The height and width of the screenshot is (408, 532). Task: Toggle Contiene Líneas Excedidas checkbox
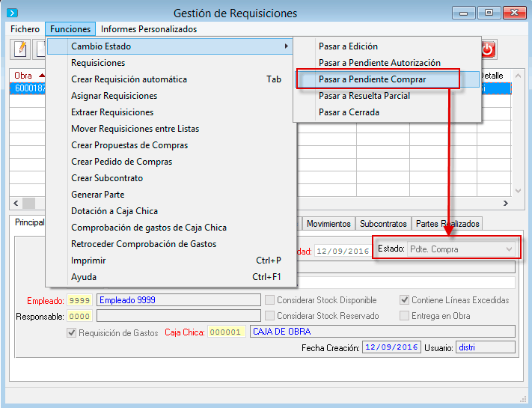point(404,300)
